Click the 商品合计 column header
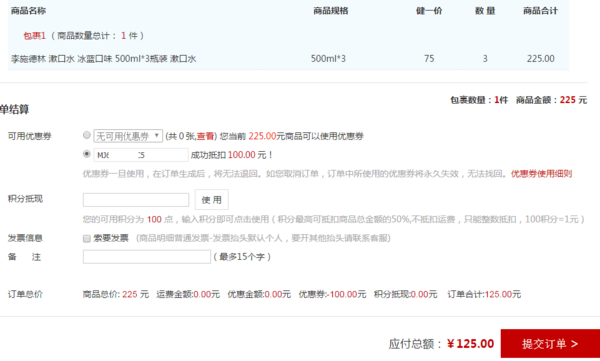The height and width of the screenshot is (361, 600). click(540, 11)
